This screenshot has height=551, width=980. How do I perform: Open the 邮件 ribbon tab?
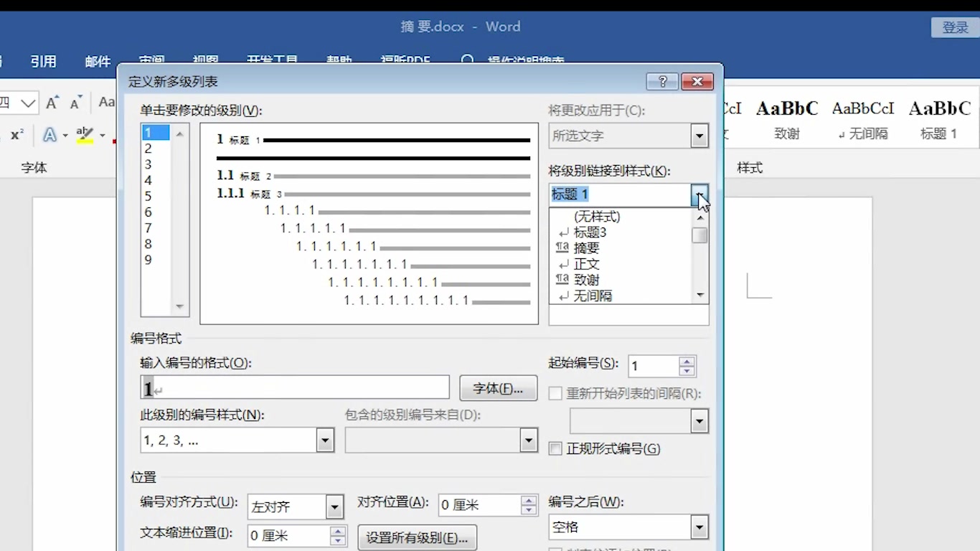(98, 62)
